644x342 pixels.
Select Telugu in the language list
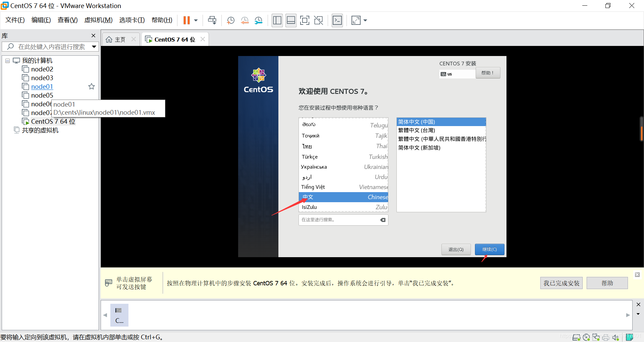(x=343, y=125)
